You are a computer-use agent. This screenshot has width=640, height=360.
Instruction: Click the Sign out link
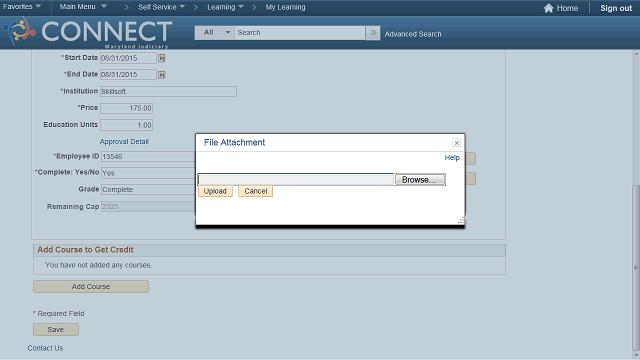[616, 8]
